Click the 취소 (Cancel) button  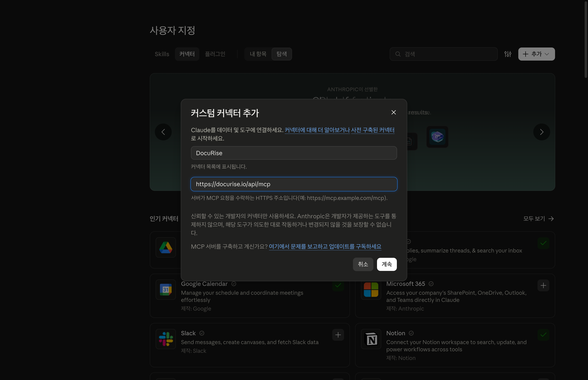(x=363, y=264)
